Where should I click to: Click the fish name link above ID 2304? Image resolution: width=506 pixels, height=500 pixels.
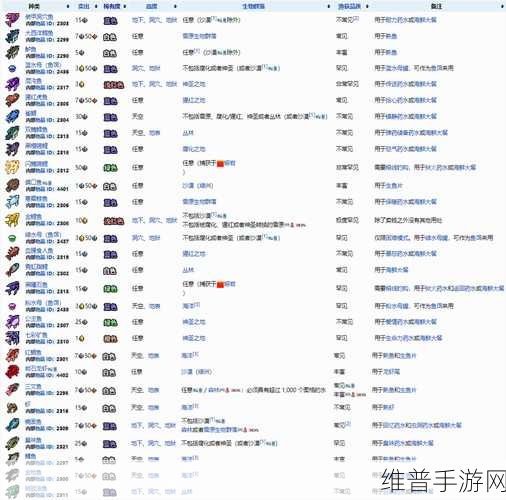coord(31,113)
